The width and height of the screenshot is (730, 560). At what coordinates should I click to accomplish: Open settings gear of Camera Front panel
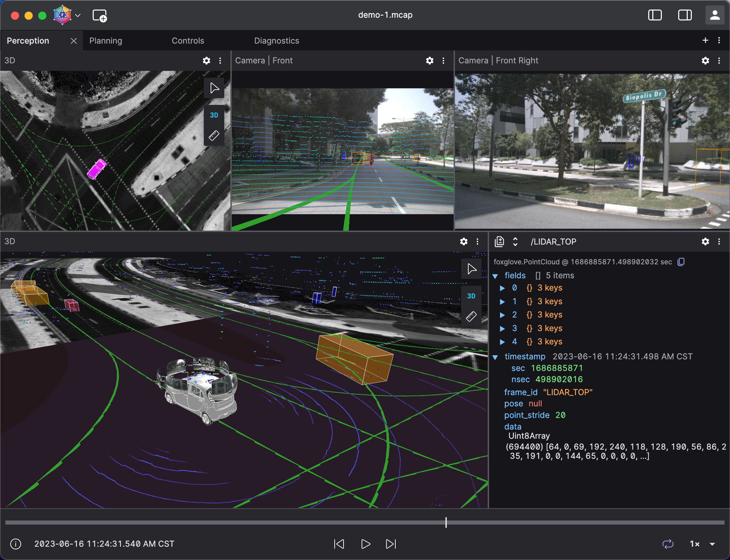click(x=429, y=61)
